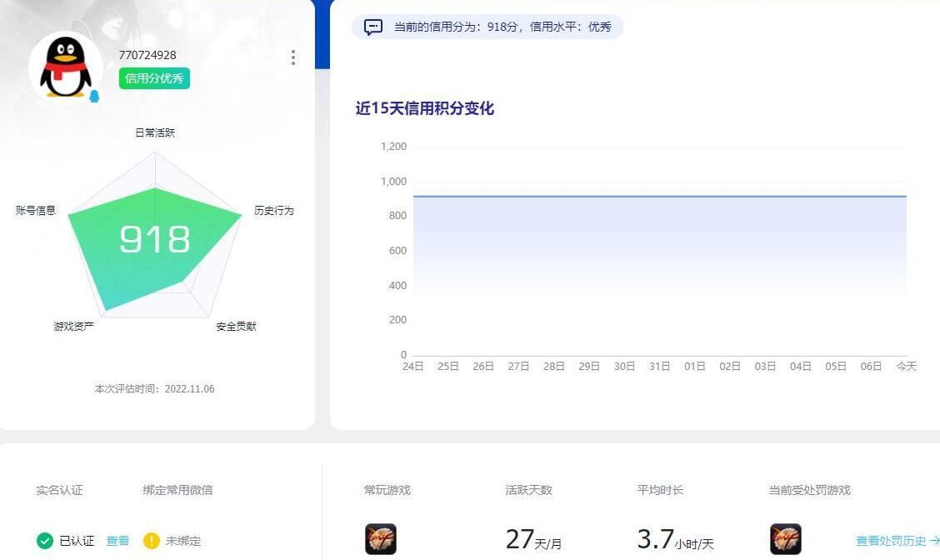
Task: Click the 绑定常用微信 heading
Action: [x=177, y=490]
